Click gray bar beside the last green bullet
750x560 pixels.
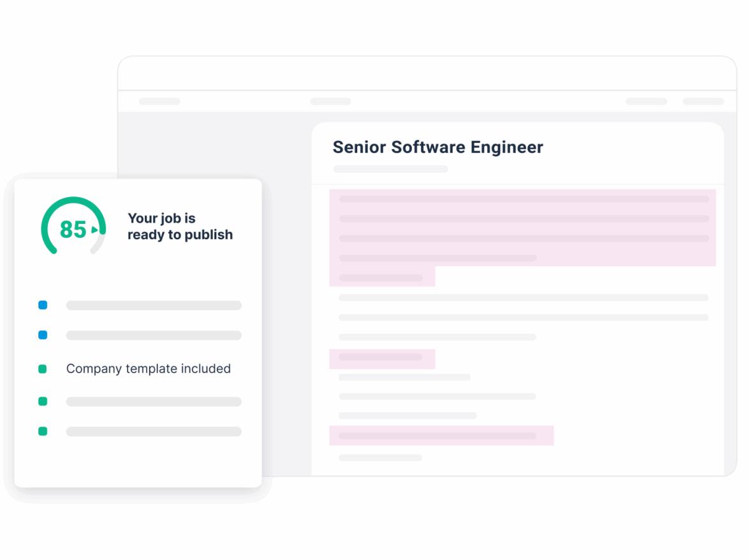click(x=154, y=432)
